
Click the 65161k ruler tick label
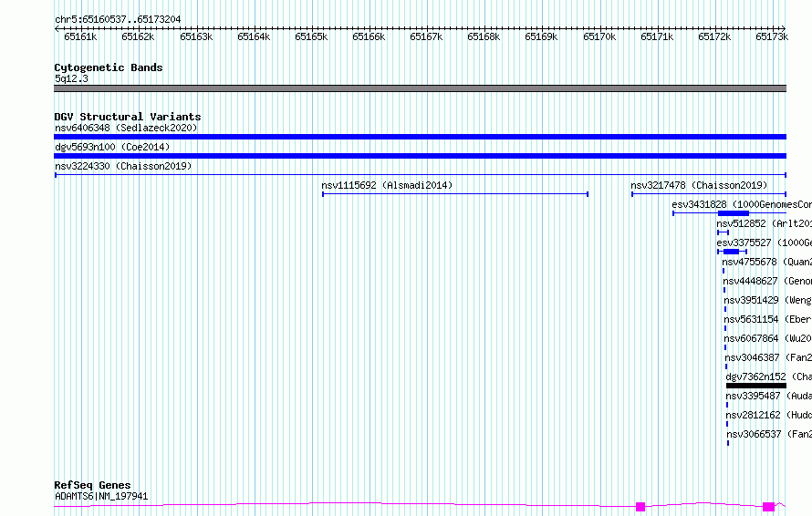80,36
